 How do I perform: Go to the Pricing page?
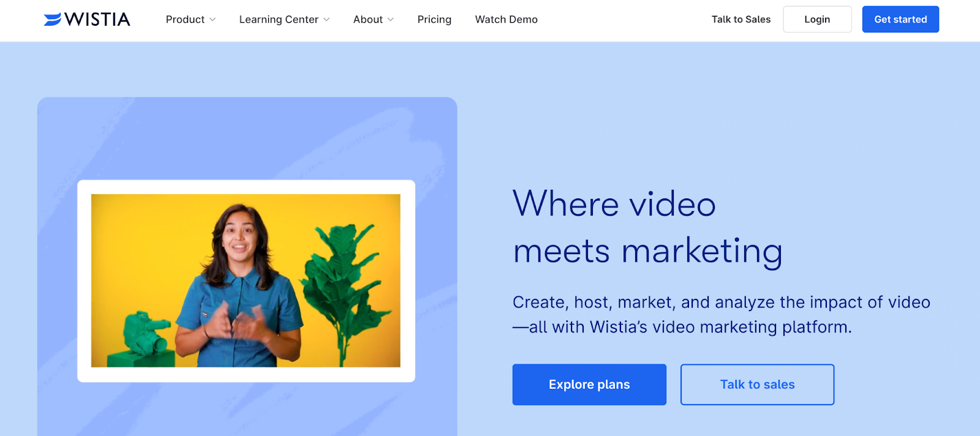(x=434, y=20)
